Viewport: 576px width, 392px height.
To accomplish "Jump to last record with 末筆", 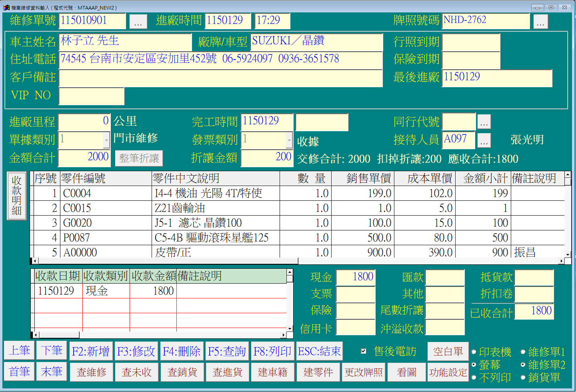I will (x=52, y=372).
